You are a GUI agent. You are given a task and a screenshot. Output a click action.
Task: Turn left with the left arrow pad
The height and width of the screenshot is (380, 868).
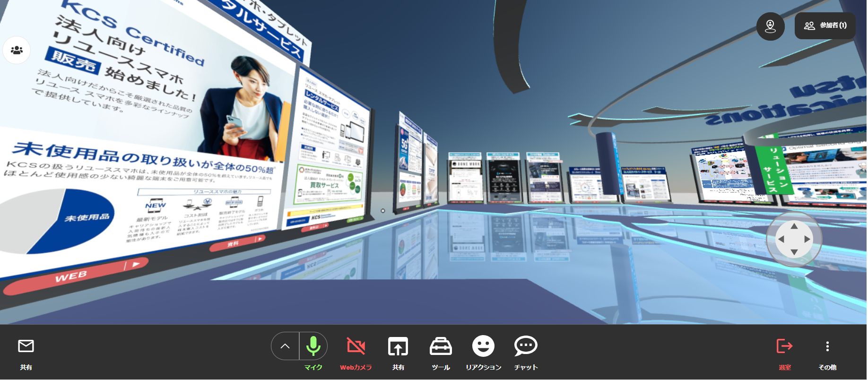(781, 239)
